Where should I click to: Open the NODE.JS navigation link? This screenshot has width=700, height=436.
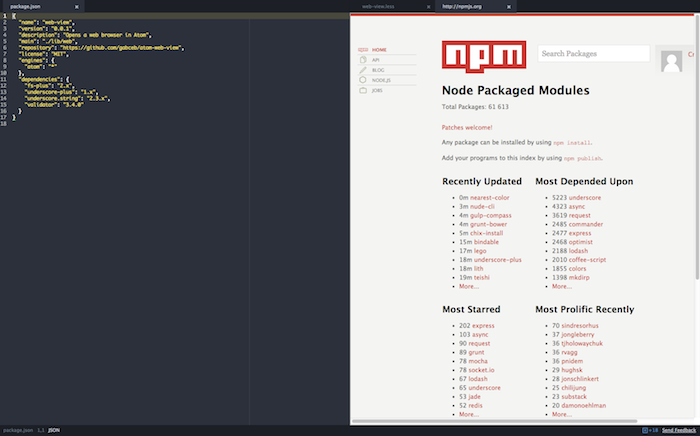381,80
